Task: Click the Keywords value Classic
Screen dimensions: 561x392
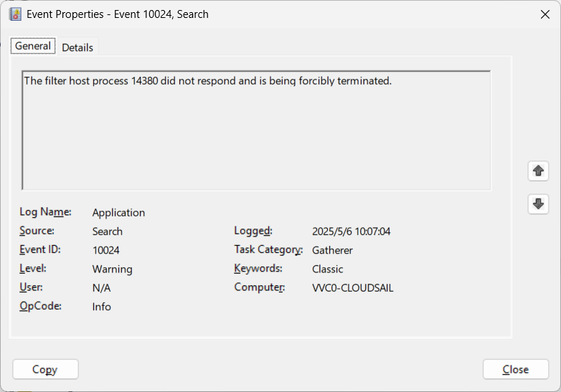Action: pos(327,269)
